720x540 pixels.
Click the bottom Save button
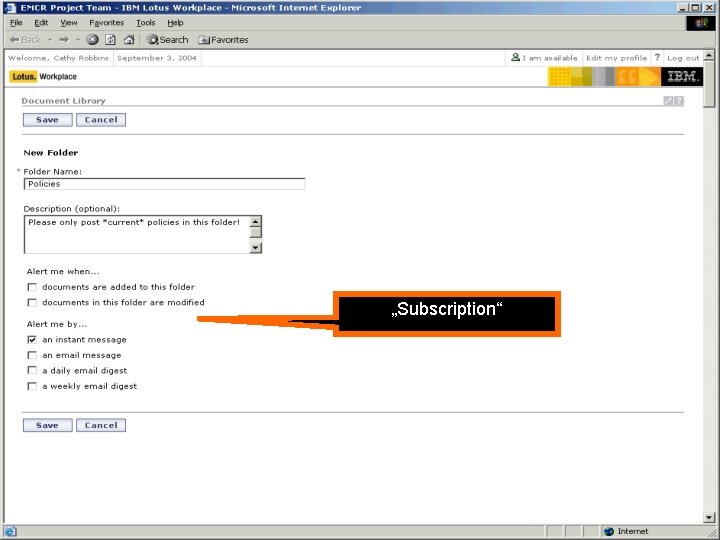click(48, 425)
